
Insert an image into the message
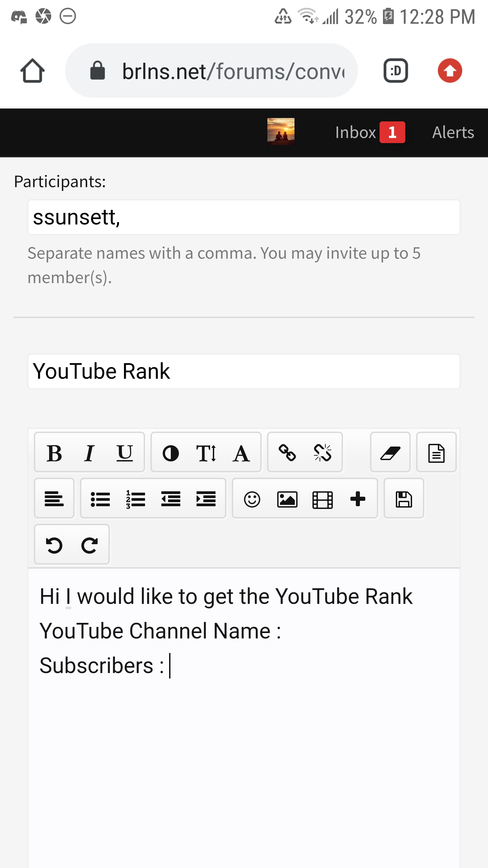[287, 499]
